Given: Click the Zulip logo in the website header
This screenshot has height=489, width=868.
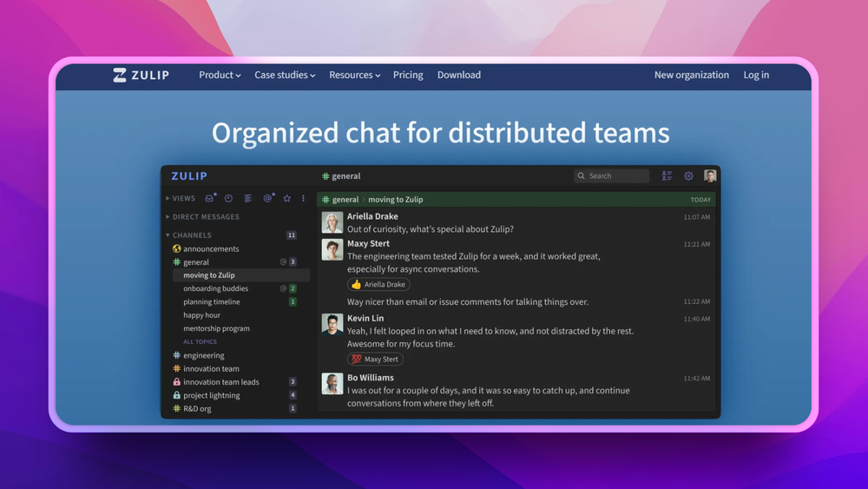Looking at the screenshot, I should [x=141, y=75].
